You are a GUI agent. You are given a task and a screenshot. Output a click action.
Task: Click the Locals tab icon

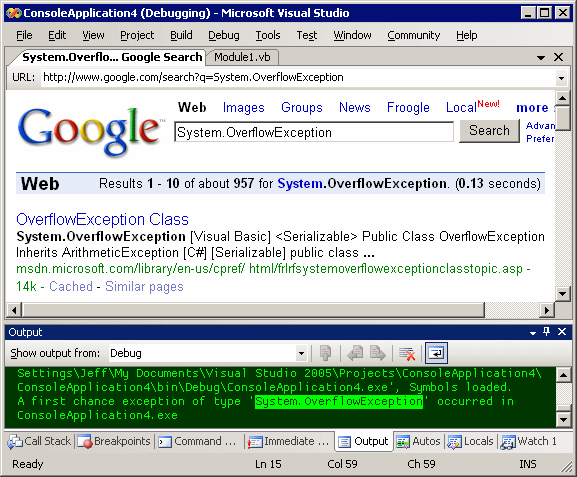coord(454,442)
